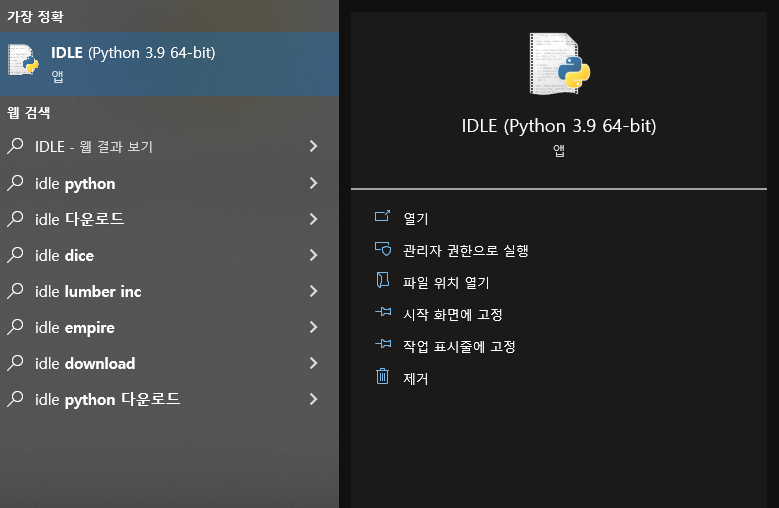779x508 pixels.
Task: Expand the 'idle 다운로드' suggestion chevron
Action: 313,218
